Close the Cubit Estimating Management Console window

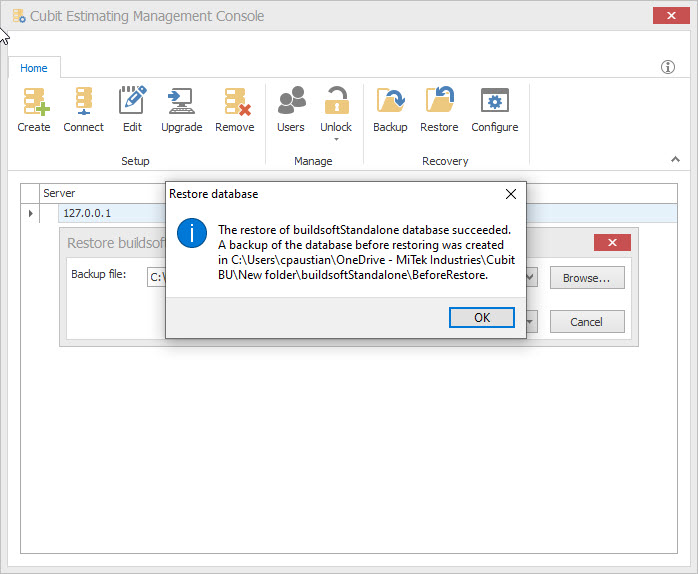tap(671, 16)
